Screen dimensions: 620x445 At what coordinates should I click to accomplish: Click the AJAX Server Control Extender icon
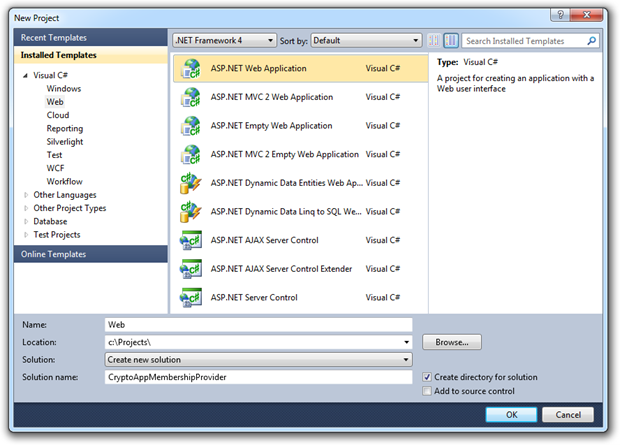(x=191, y=269)
